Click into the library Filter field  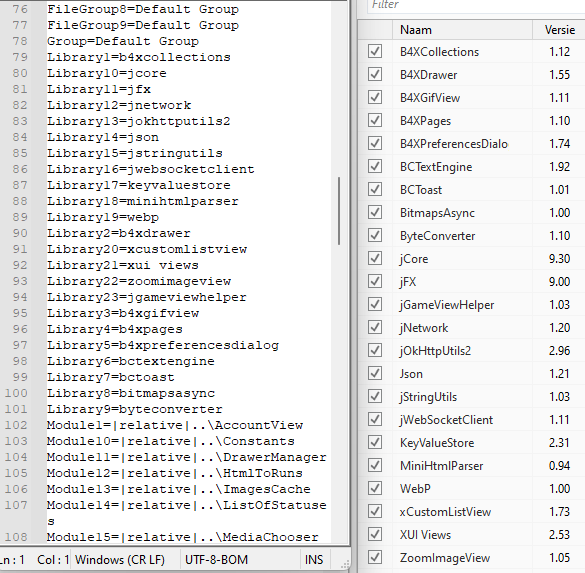(476, 6)
